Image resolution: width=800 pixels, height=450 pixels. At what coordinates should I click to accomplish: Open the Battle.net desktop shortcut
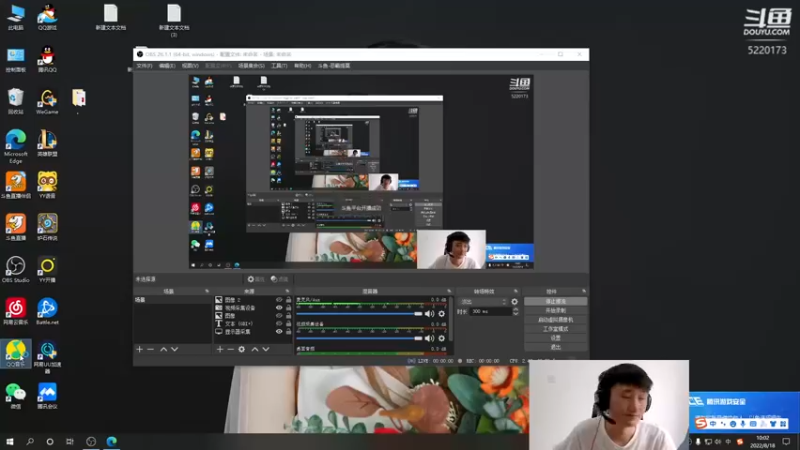pos(47,312)
